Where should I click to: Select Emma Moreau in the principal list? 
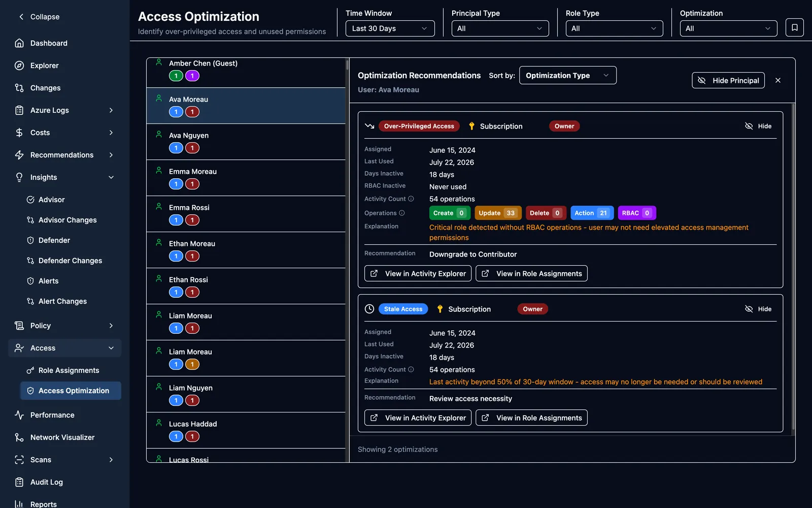click(246, 178)
